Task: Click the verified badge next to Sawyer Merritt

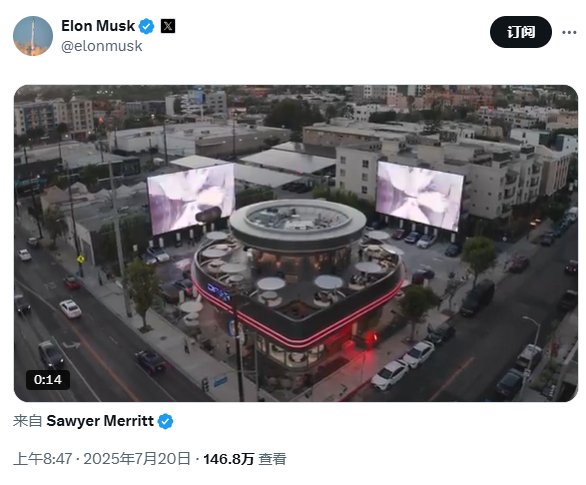Action: [x=165, y=421]
